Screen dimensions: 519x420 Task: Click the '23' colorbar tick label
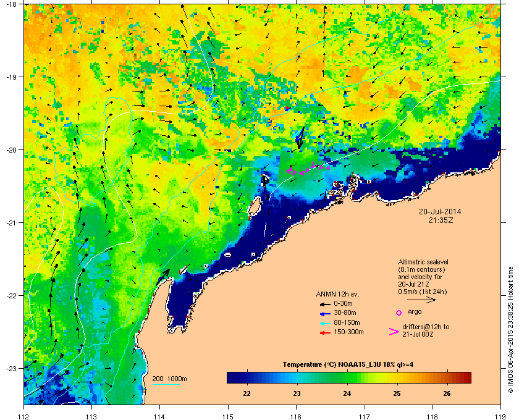[297, 393]
